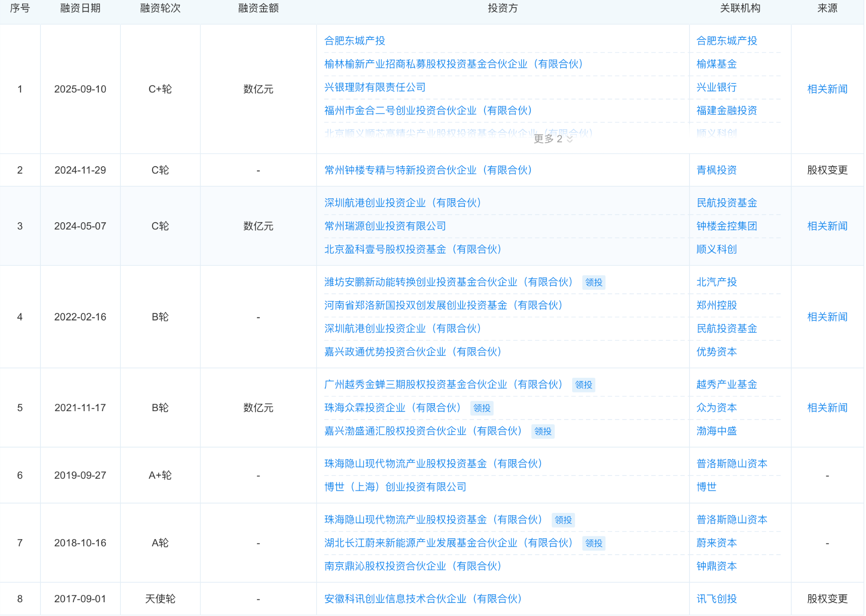Click 领投 tag beside 潍坊安鹏新动能 fund

pyautogui.click(x=593, y=283)
